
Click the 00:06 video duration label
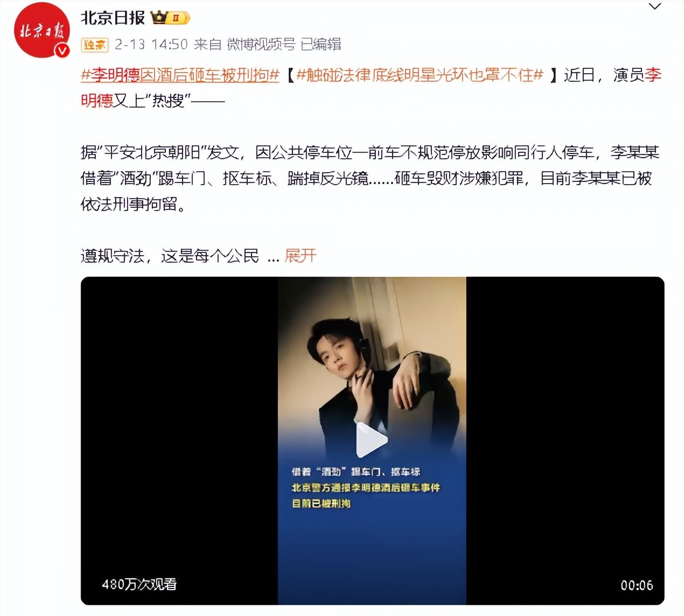click(637, 585)
